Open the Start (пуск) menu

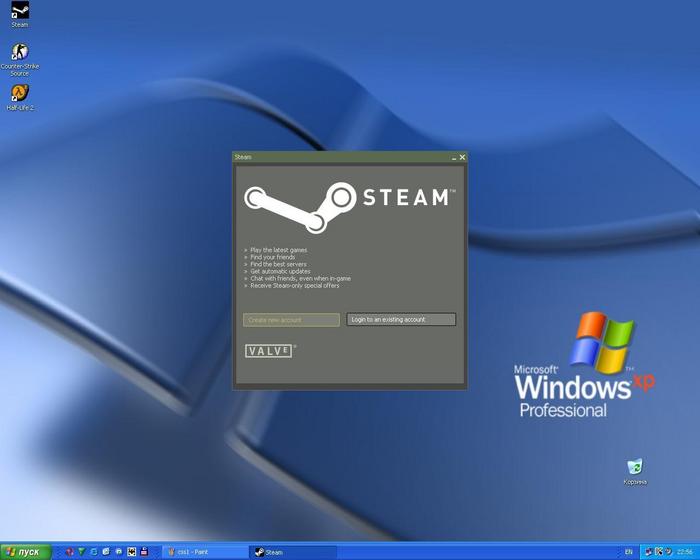pyautogui.click(x=26, y=552)
